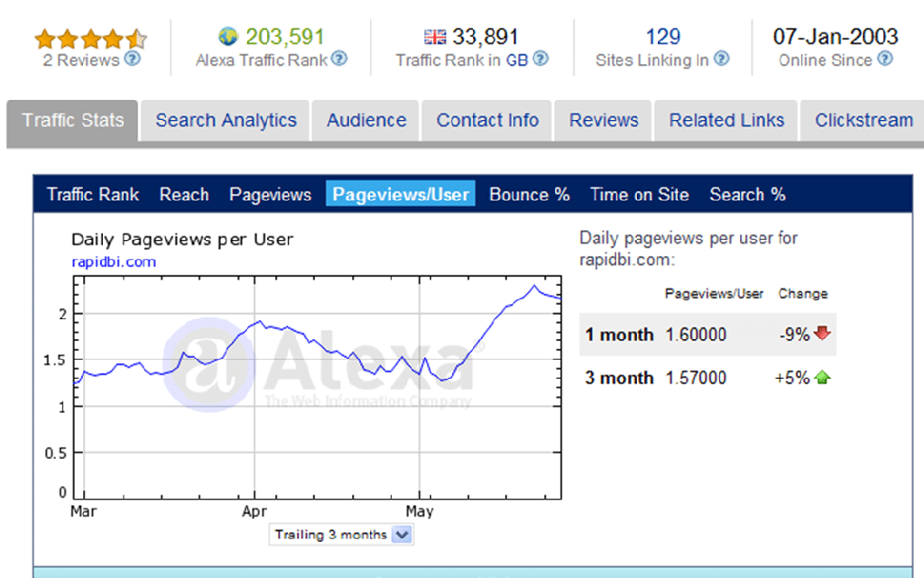Image resolution: width=924 pixels, height=578 pixels.
Task: Click the star rating icons
Action: click(91, 39)
